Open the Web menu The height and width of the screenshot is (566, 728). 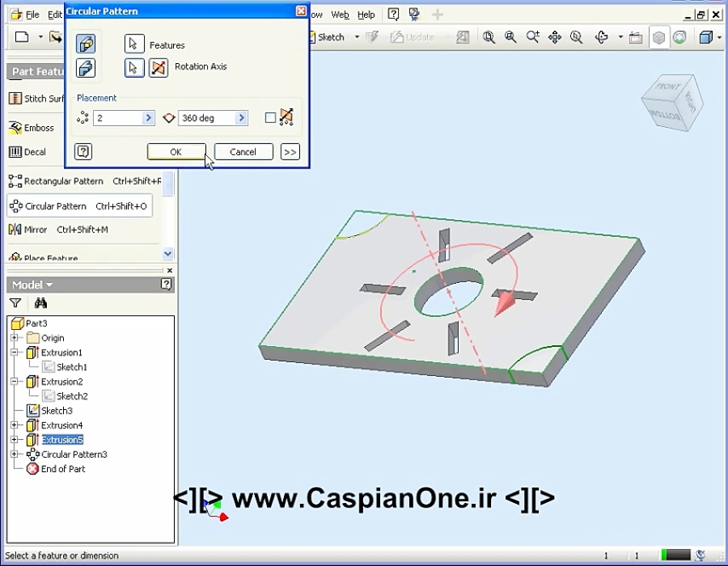click(x=339, y=14)
